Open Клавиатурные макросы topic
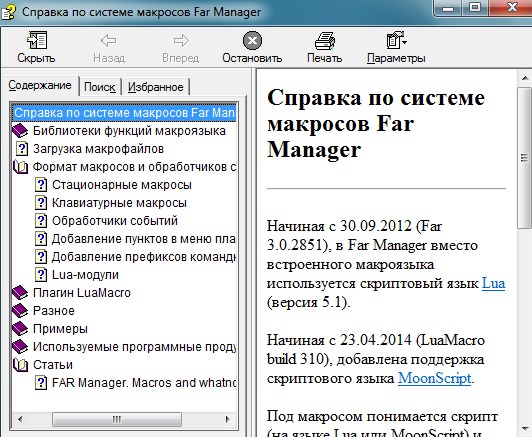 (x=119, y=203)
